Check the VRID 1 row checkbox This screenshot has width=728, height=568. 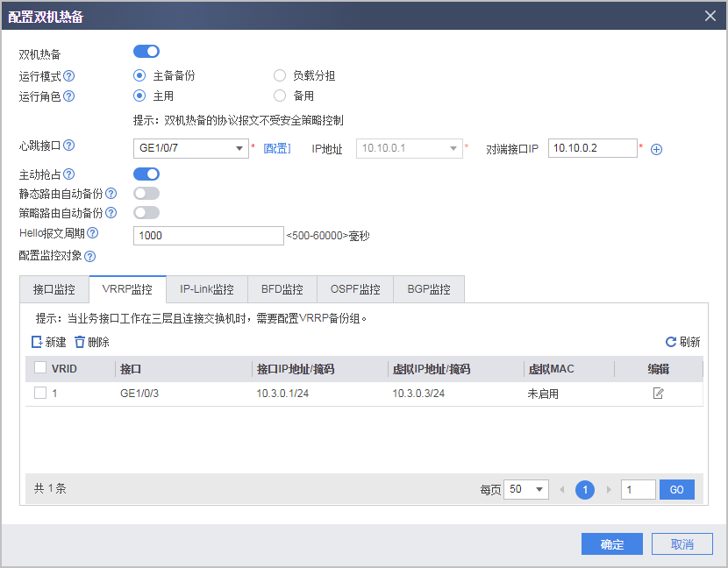click(39, 394)
